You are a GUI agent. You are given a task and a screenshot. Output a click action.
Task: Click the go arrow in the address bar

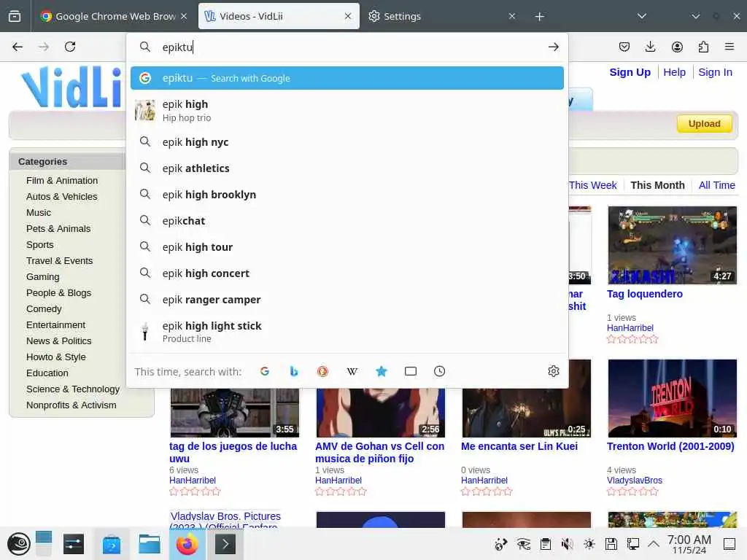(553, 47)
